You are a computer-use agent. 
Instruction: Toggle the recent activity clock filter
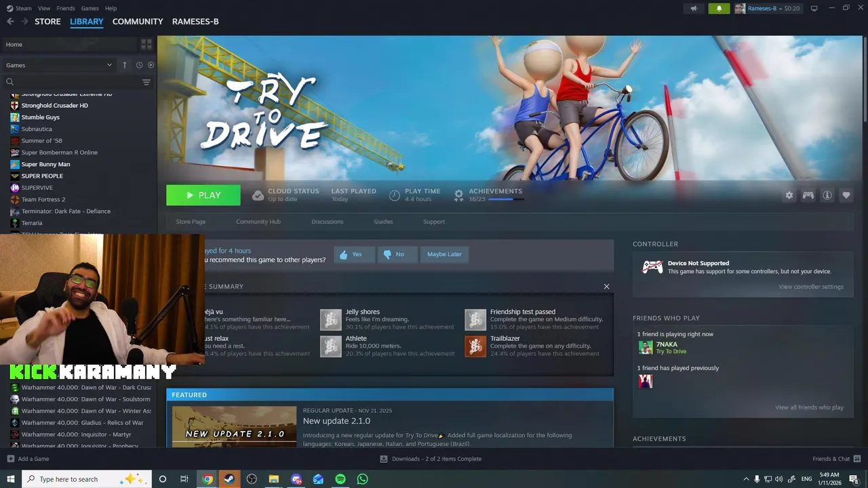139,65
